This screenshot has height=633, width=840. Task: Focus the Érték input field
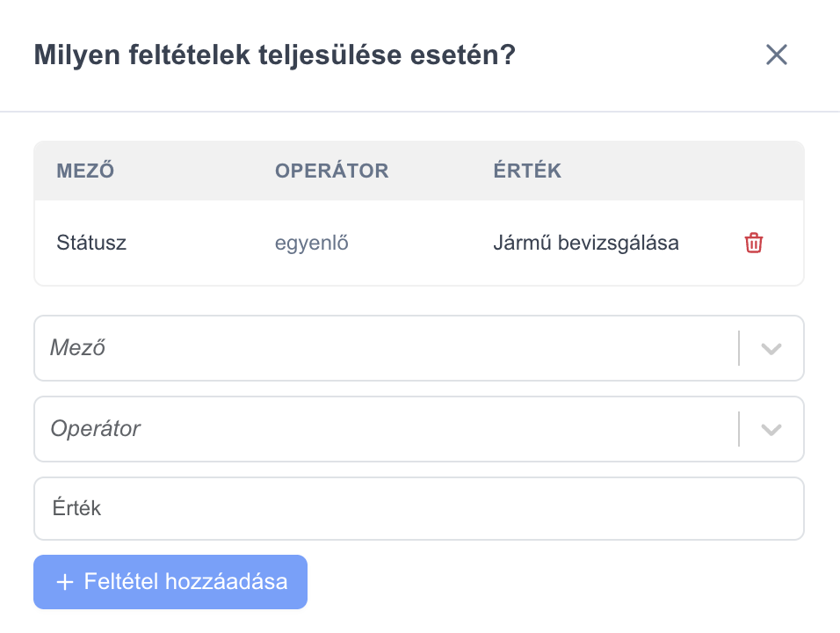(x=419, y=508)
